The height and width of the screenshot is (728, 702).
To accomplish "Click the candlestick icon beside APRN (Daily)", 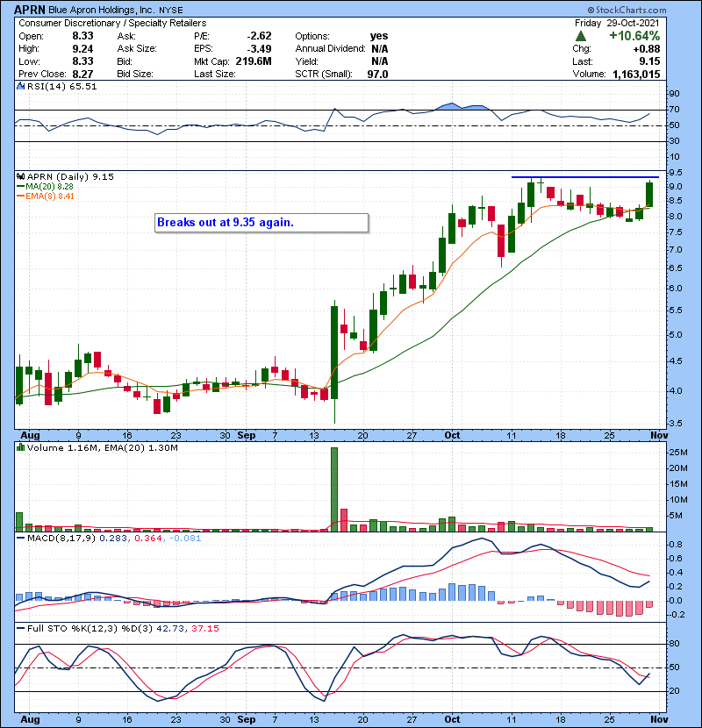I will [20, 176].
